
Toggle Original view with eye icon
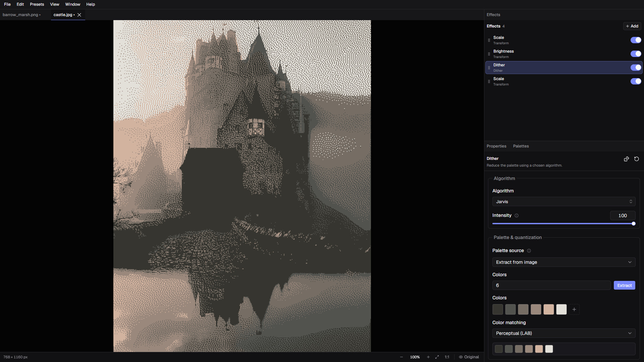(469, 357)
